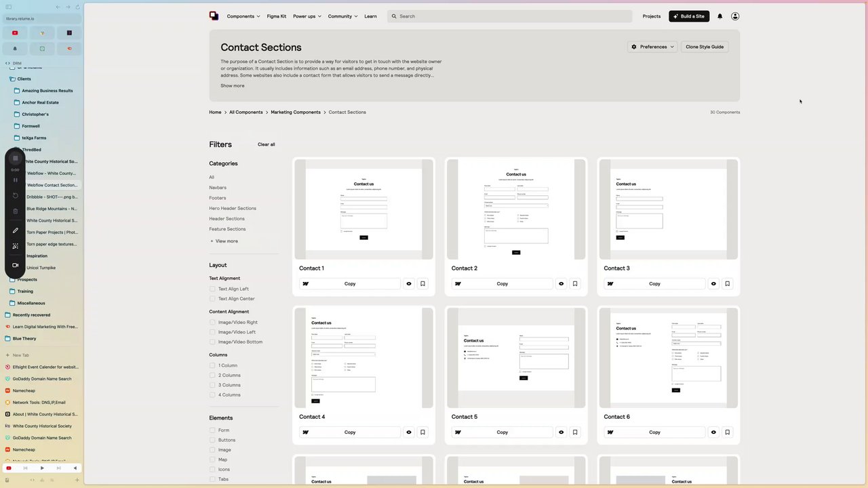Bookmark the Contact 3 component

pyautogui.click(x=727, y=284)
